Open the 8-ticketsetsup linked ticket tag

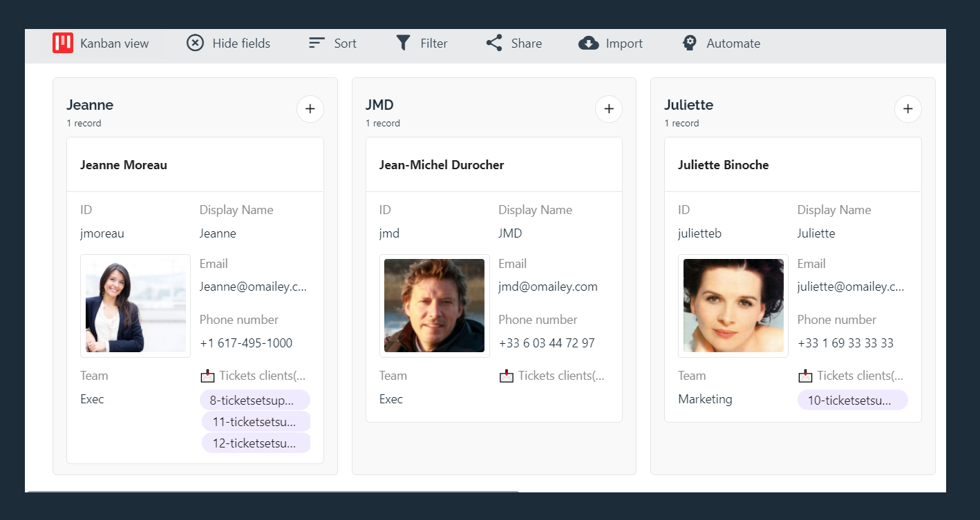click(255, 400)
